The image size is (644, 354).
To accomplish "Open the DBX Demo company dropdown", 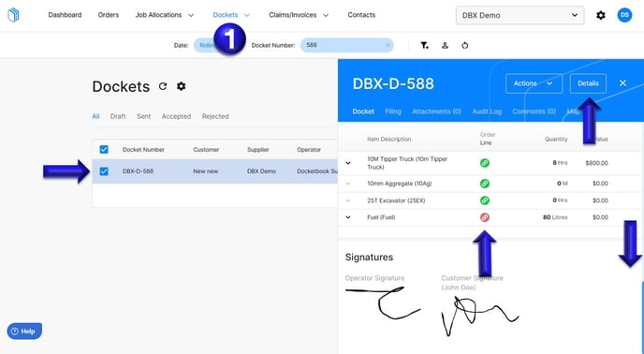I will click(520, 15).
